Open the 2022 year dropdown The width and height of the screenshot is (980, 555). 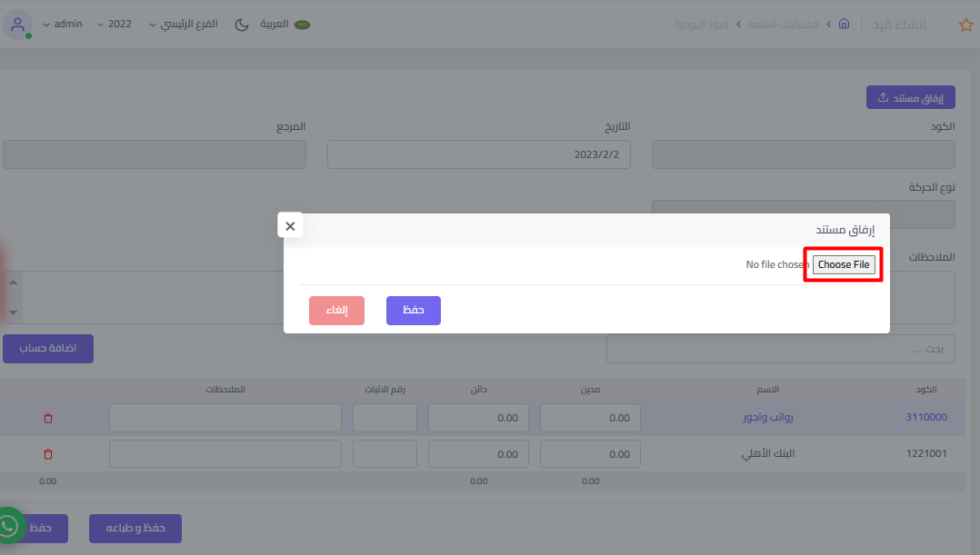coord(125,25)
